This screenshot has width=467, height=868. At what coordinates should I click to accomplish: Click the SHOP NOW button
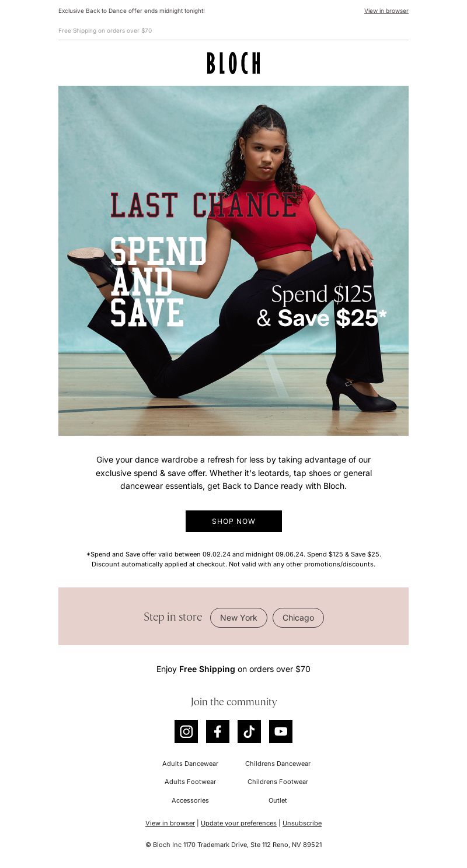[x=233, y=521]
